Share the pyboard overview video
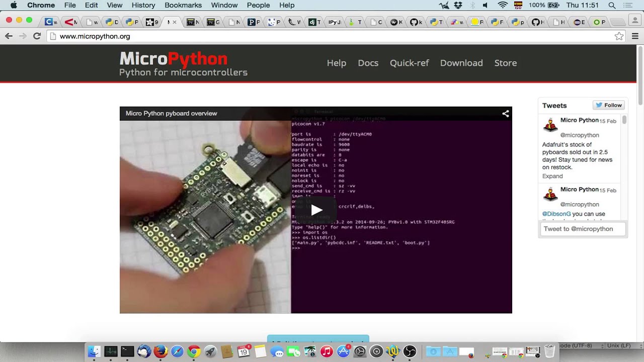 click(506, 114)
